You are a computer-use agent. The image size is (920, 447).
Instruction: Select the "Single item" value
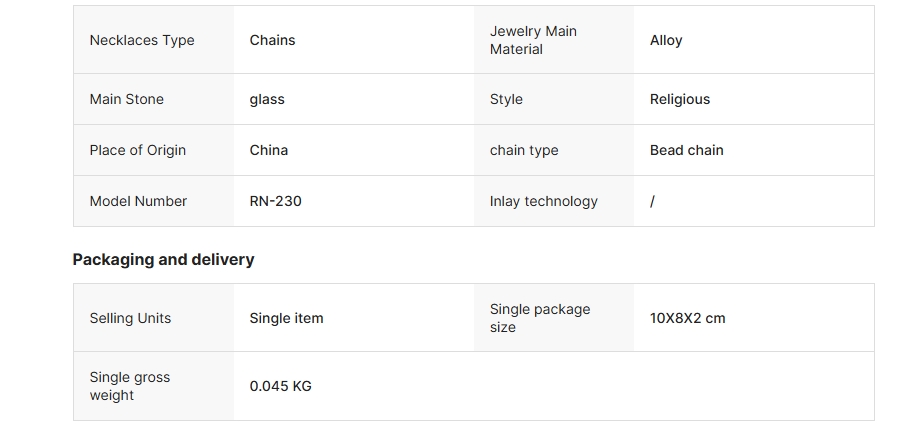287,318
